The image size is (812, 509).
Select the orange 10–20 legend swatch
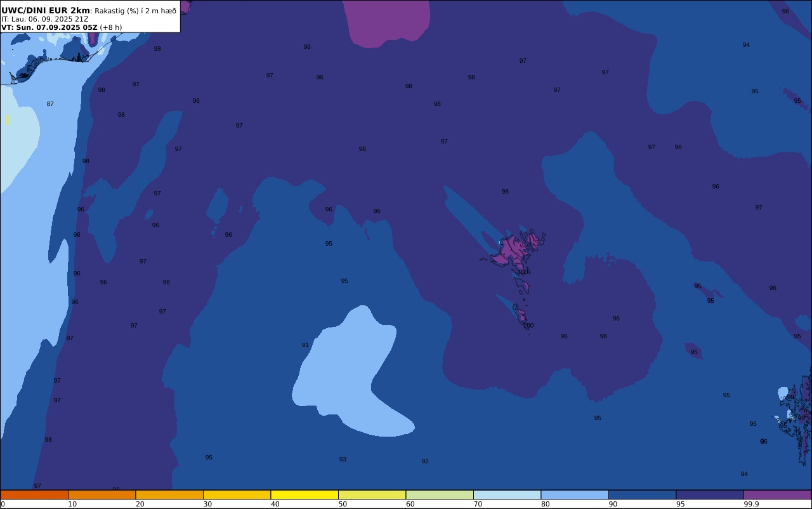click(x=101, y=494)
